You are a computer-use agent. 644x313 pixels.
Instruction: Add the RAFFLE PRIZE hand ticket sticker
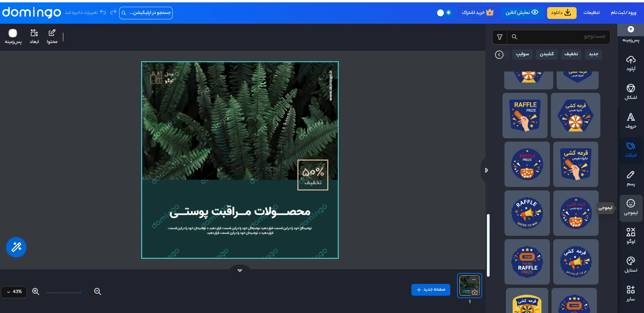tap(525, 116)
